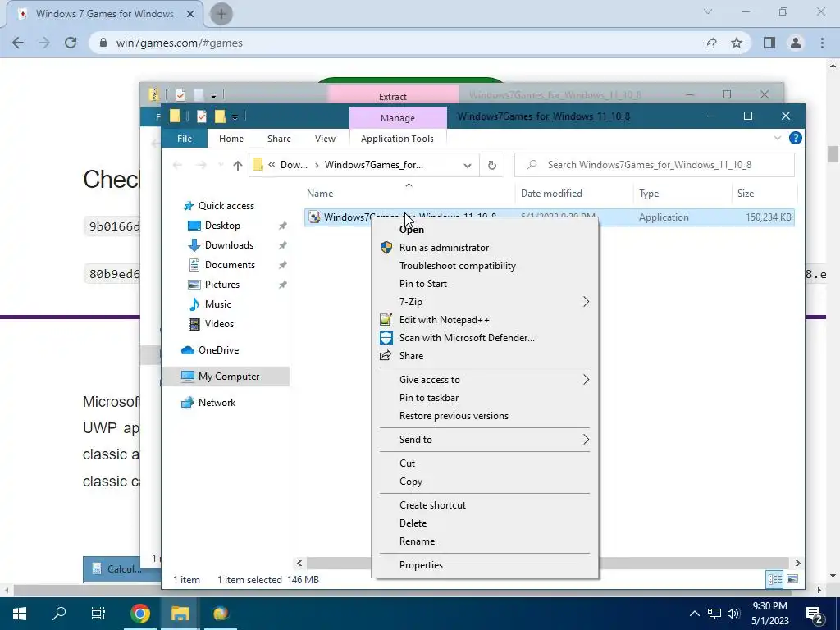Choose Pin to taskbar entry

pos(428,398)
